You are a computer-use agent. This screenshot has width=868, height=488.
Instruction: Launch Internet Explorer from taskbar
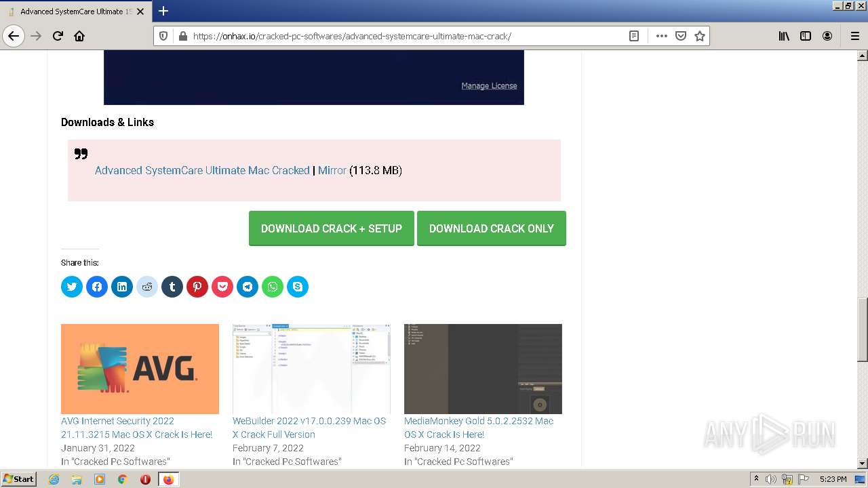point(54,479)
